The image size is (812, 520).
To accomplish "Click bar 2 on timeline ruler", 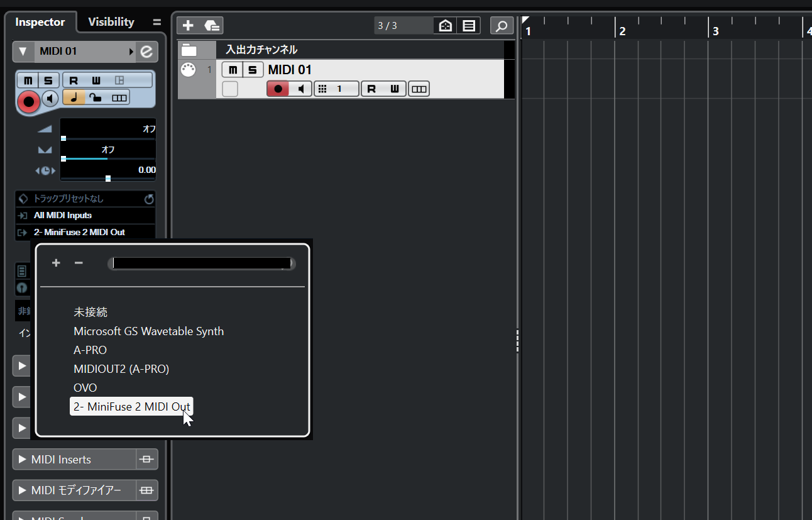I will (x=622, y=31).
